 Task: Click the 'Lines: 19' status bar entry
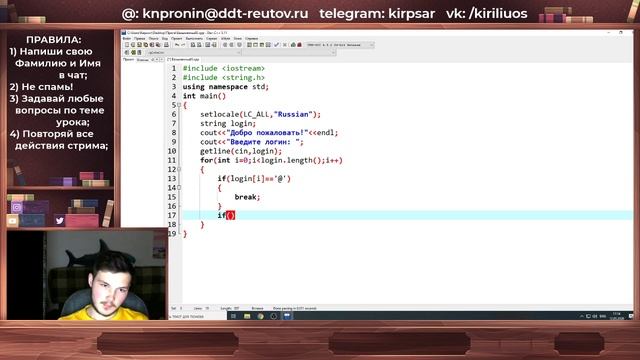[x=201, y=308]
